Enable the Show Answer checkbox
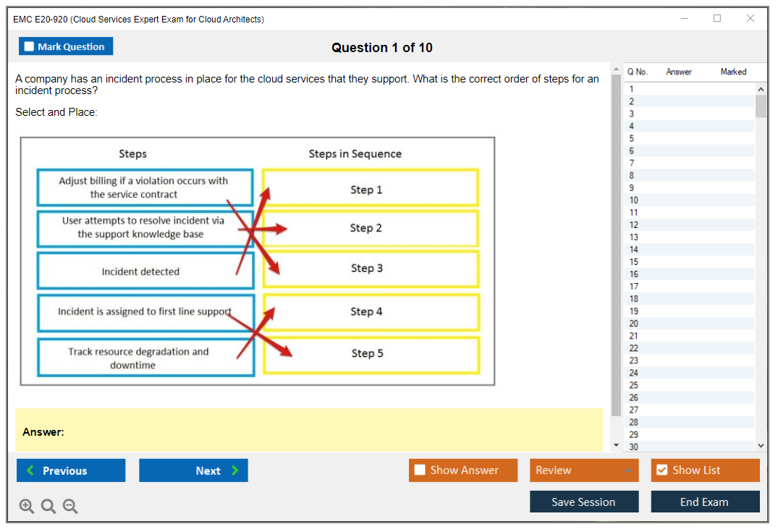 coord(420,470)
